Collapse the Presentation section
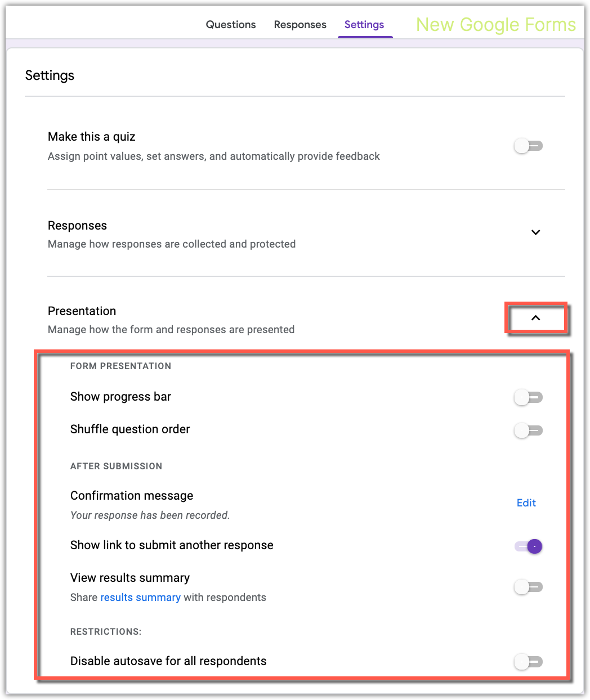The image size is (590, 700). tap(535, 317)
